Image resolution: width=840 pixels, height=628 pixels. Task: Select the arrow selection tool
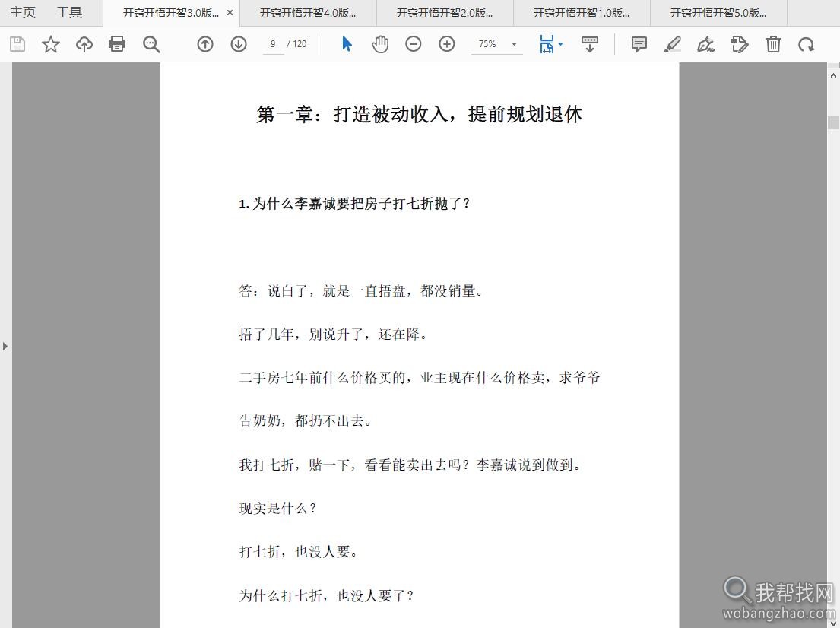point(347,44)
